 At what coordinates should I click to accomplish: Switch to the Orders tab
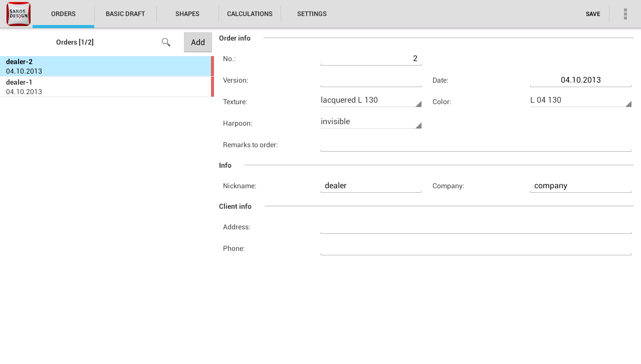coord(63,14)
